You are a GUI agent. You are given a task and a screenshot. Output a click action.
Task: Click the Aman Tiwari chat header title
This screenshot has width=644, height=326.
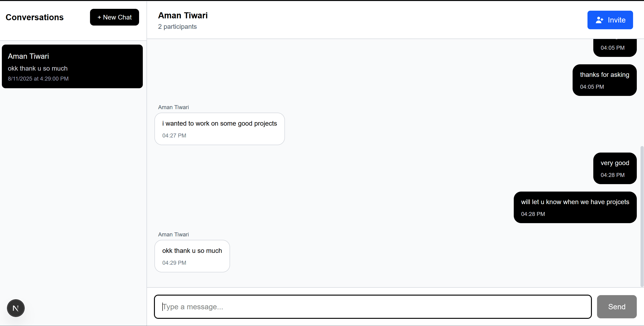(183, 16)
